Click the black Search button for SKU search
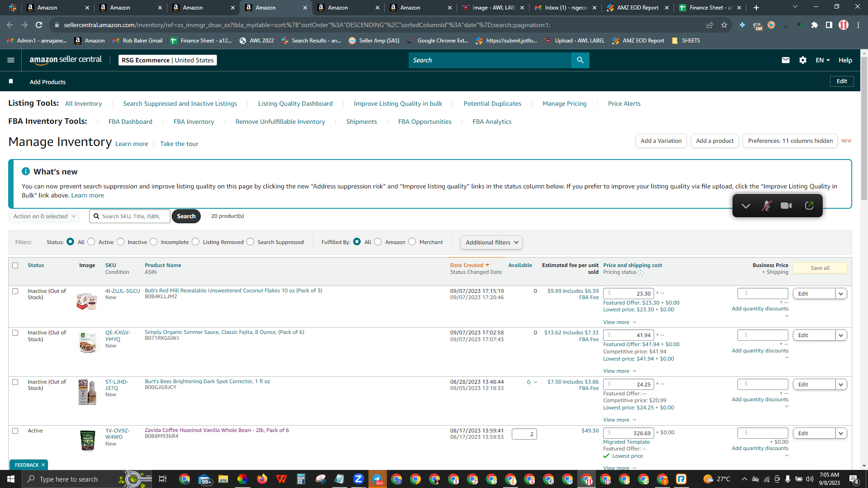This screenshot has height=488, width=868. click(x=186, y=216)
